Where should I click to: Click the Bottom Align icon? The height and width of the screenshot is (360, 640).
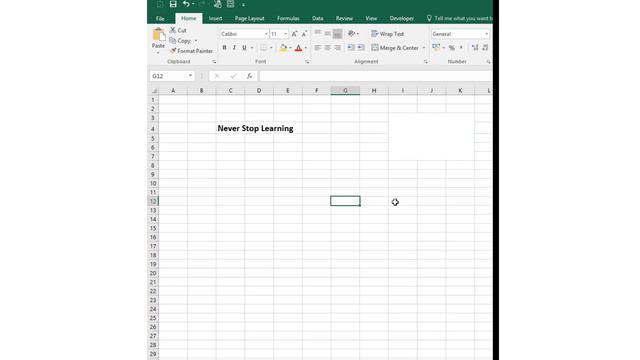[337, 34]
